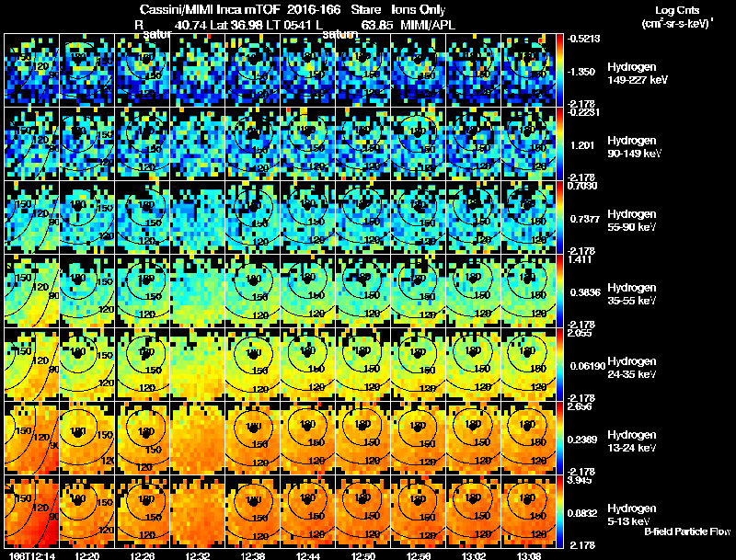The width and height of the screenshot is (736, 560).
Task: Click the 12:56 panel in 55-90 keV row
Action: pos(419,217)
